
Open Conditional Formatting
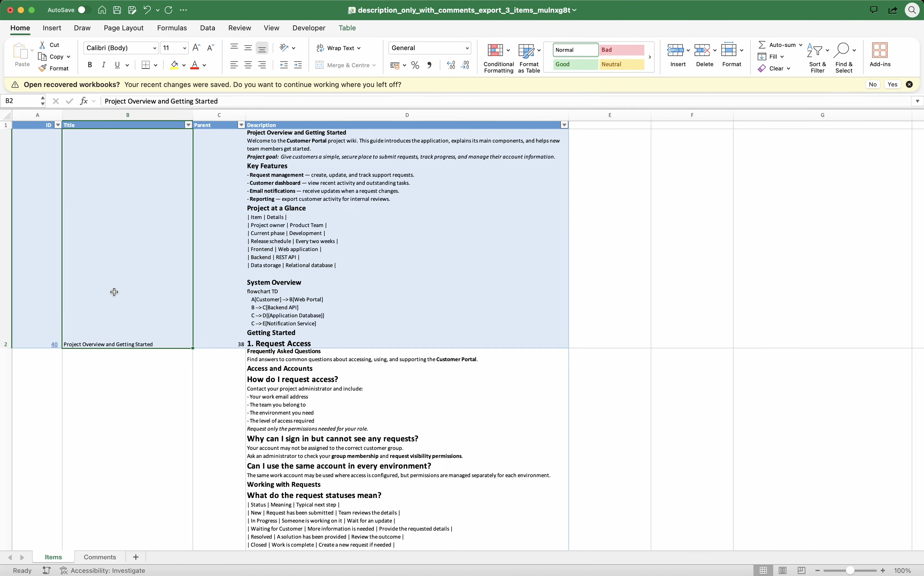pyautogui.click(x=498, y=58)
